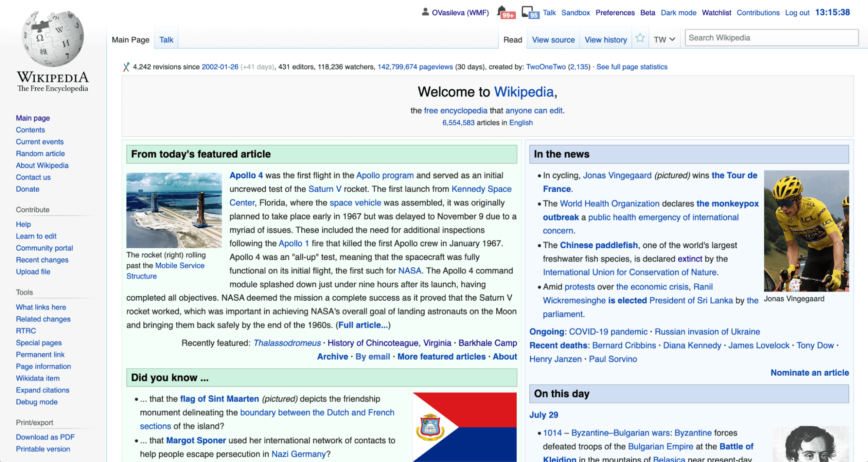This screenshot has height=462, width=868.
Task: Open the COVID-19 pandemic ongoing link
Action: click(608, 331)
